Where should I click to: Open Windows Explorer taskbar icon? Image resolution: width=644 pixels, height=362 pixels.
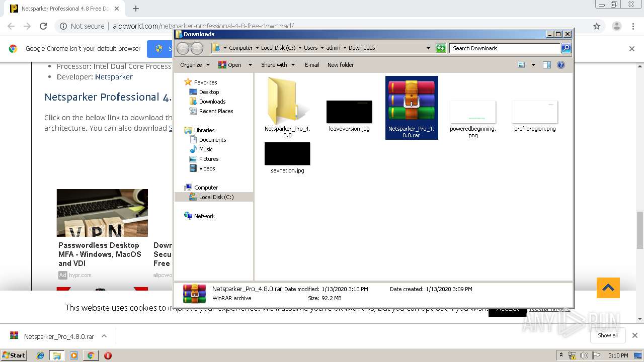point(57,355)
